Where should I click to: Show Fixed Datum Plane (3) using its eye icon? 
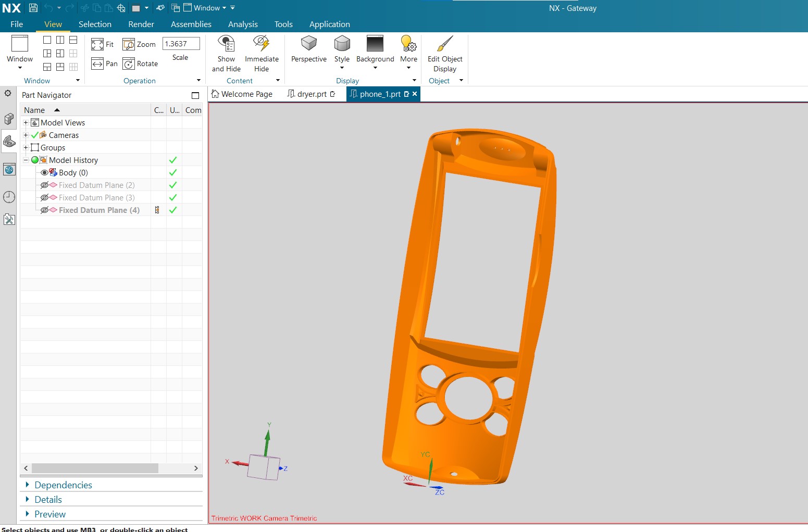click(44, 197)
